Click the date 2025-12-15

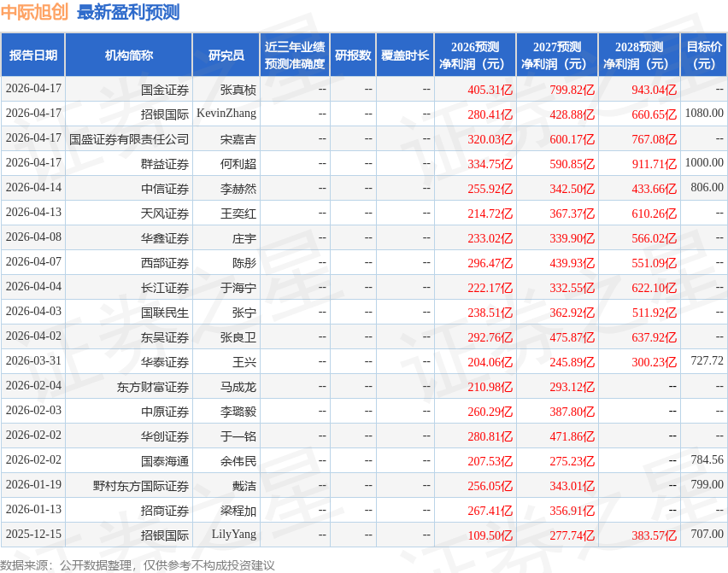(33, 534)
